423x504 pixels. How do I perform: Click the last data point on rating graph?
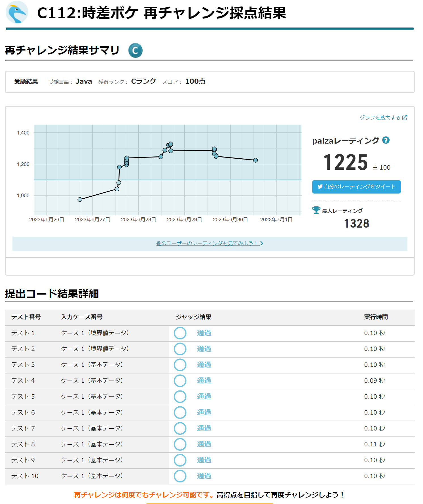click(x=255, y=160)
